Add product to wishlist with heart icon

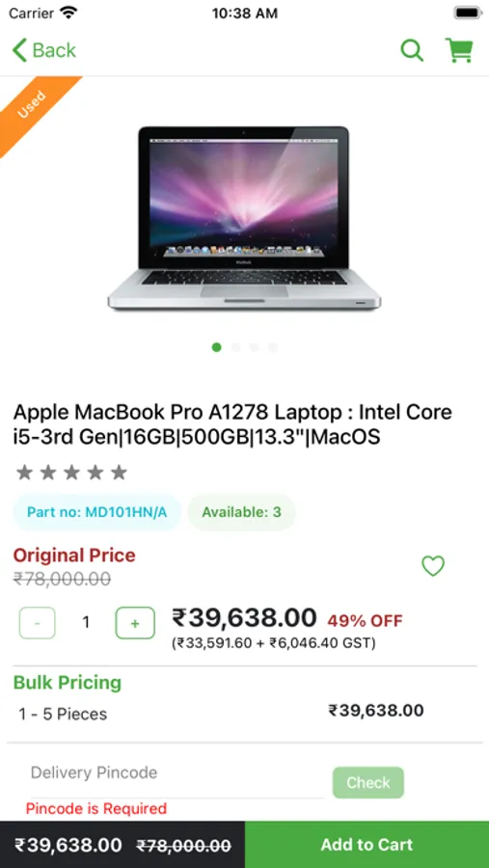click(x=433, y=566)
